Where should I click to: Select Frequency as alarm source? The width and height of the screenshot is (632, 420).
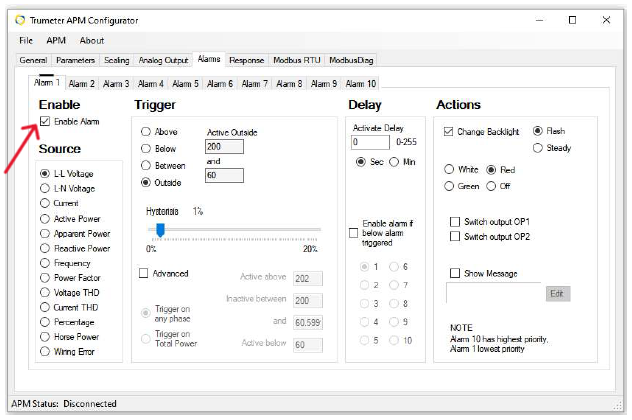pyautogui.click(x=45, y=263)
